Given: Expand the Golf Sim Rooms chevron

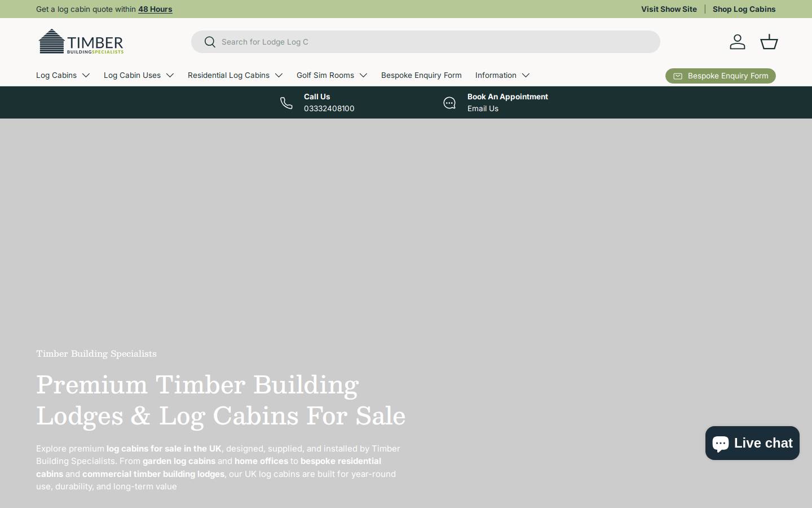Looking at the screenshot, I should coord(363,75).
